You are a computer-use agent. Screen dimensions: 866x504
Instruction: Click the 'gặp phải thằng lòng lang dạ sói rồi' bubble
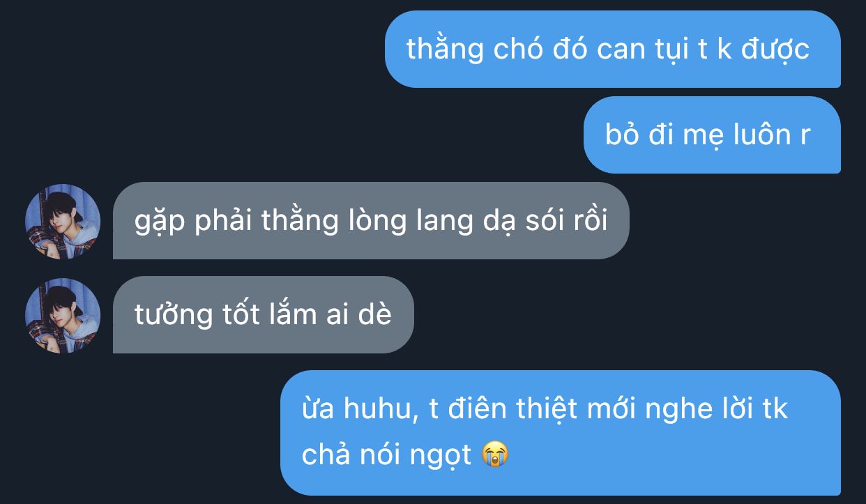(x=371, y=221)
